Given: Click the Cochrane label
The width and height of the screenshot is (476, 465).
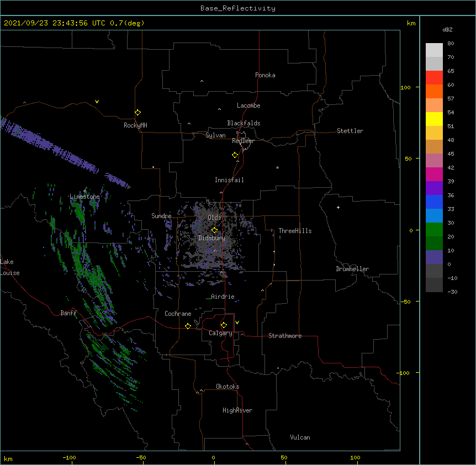Looking at the screenshot, I should pyautogui.click(x=178, y=314).
